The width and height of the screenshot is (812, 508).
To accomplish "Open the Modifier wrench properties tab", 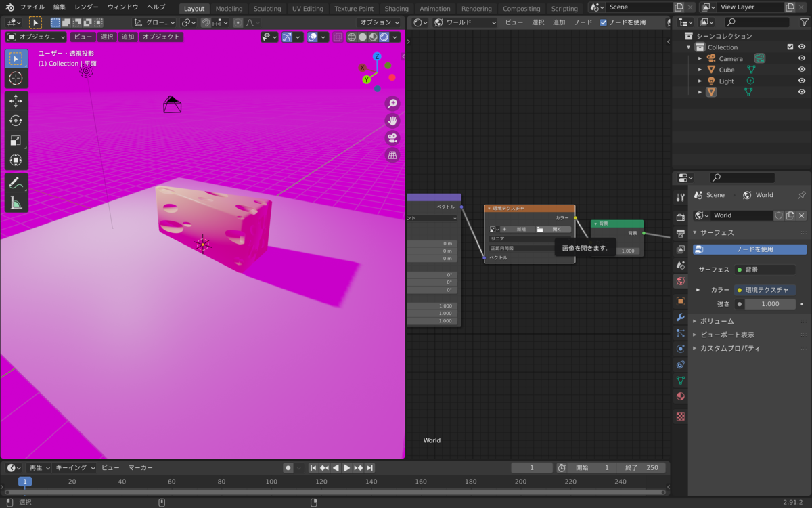I will point(681,317).
